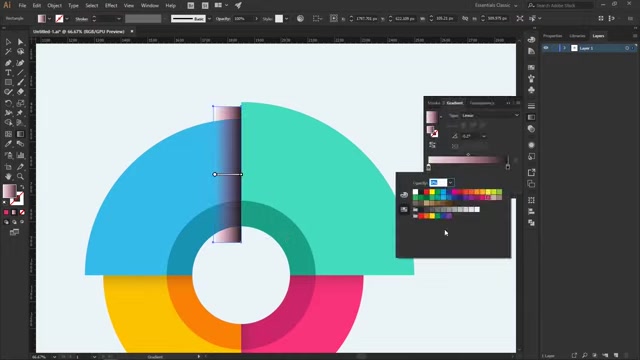This screenshot has height=360, width=640.
Task: Open gradient preset swatch dropdown arrow
Action: pos(441,117)
